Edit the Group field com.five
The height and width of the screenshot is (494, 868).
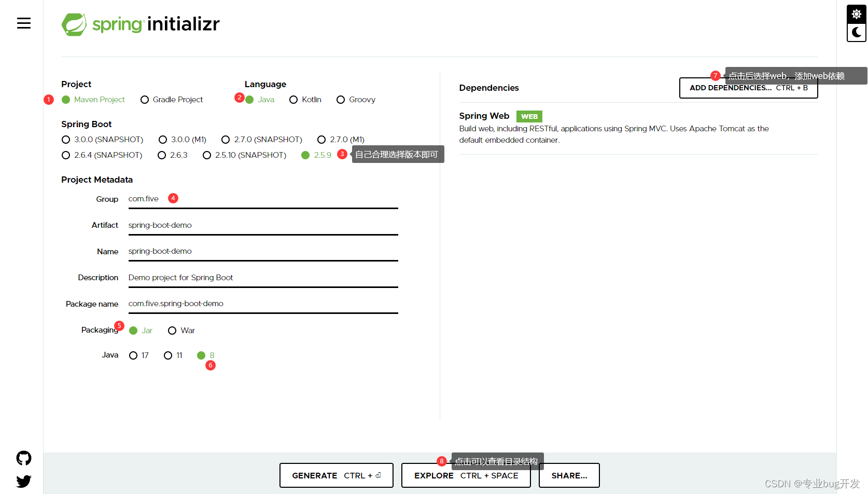click(263, 199)
